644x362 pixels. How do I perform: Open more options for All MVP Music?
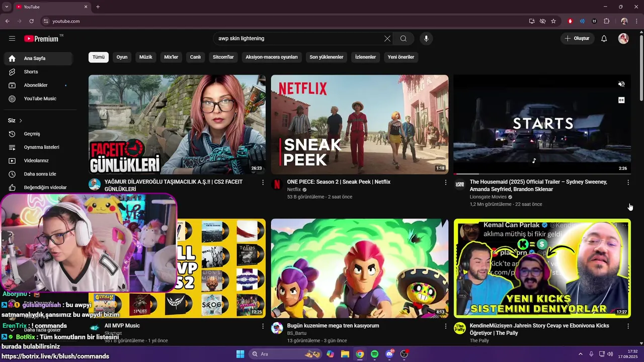[x=263, y=326]
